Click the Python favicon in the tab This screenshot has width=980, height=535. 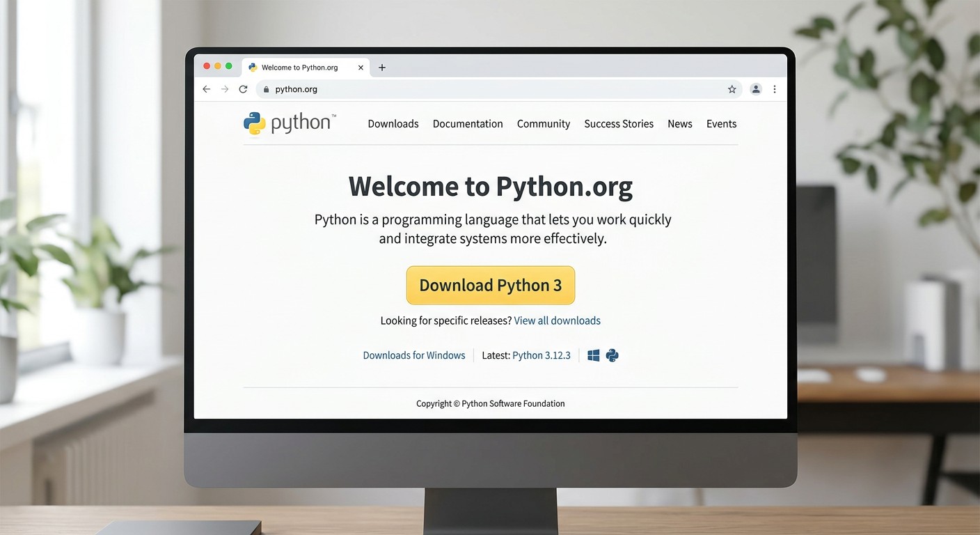click(253, 68)
